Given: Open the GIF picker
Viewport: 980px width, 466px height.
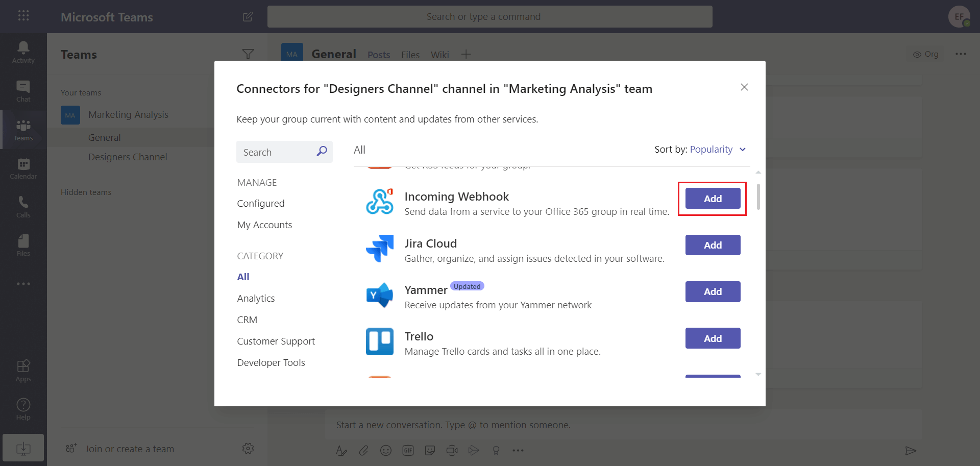Looking at the screenshot, I should [408, 450].
